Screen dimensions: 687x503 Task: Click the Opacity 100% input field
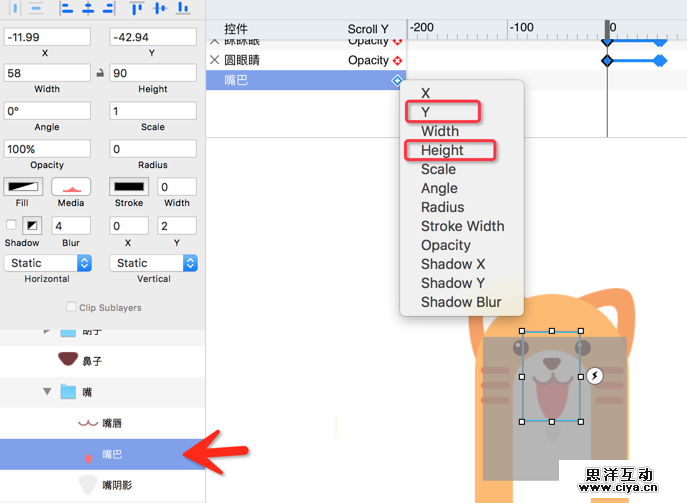(47, 149)
